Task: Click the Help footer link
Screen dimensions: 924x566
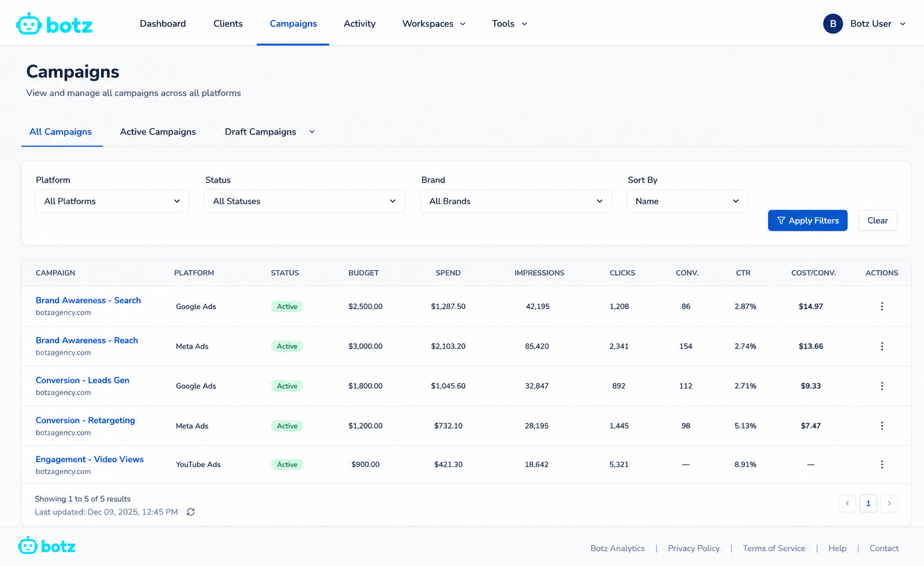Action: (x=837, y=549)
